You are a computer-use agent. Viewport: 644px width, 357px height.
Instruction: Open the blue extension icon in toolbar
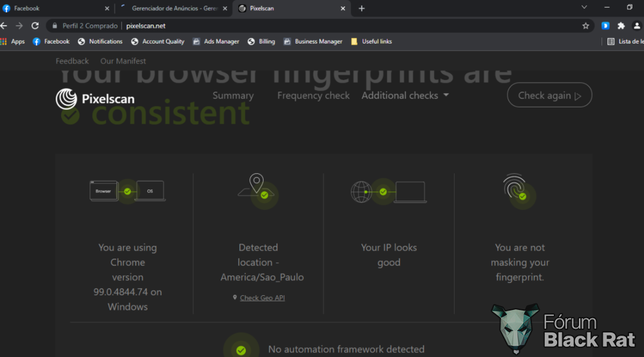[x=605, y=26]
